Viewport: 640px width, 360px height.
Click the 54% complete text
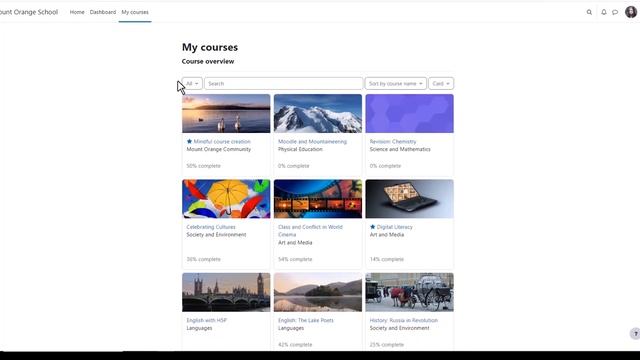click(x=295, y=259)
